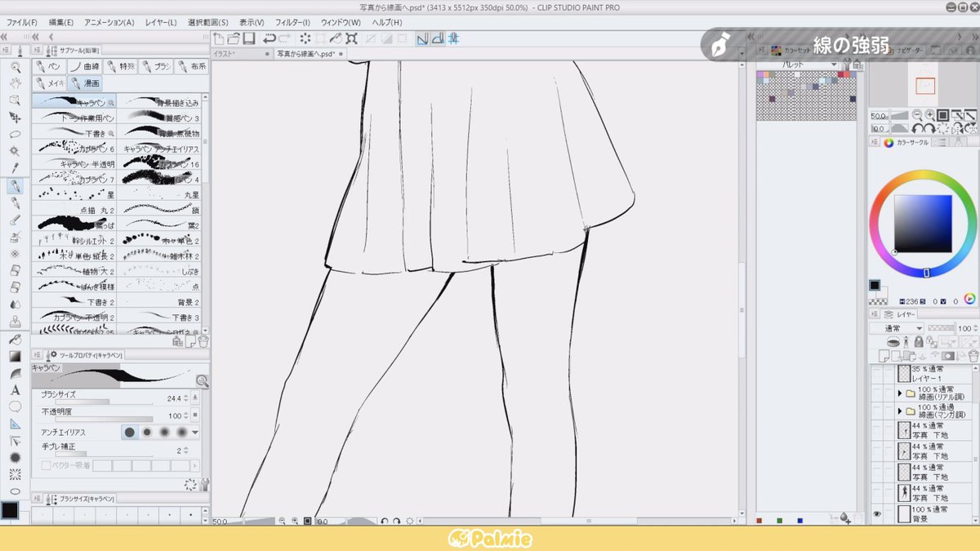Click Save icon in command bar
Image resolution: width=980 pixels, height=551 pixels.
[249, 38]
